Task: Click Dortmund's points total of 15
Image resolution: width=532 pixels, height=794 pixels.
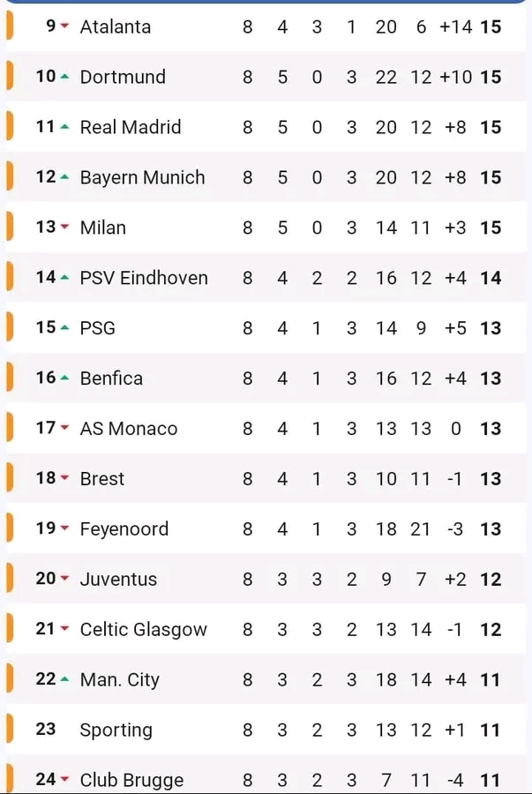Action: [491, 77]
